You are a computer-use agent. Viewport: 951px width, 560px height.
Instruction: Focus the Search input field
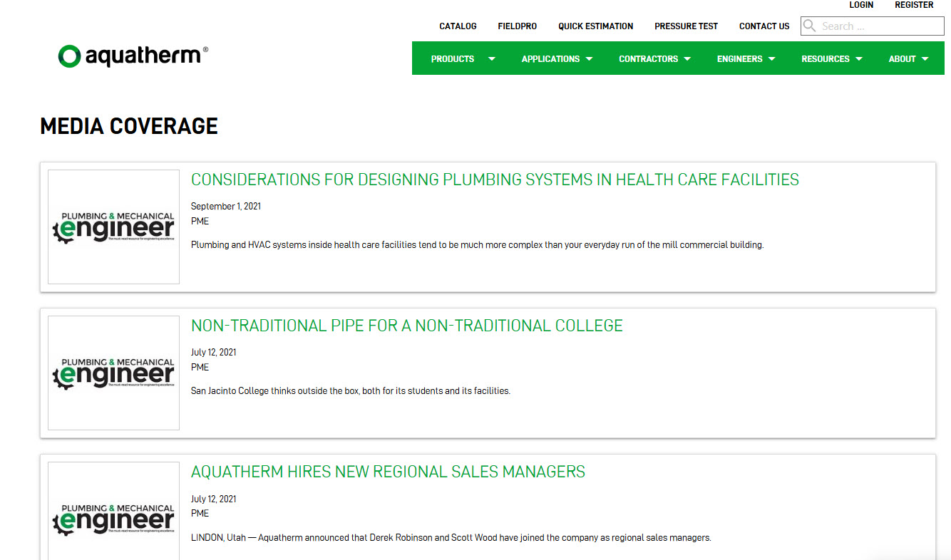880,26
